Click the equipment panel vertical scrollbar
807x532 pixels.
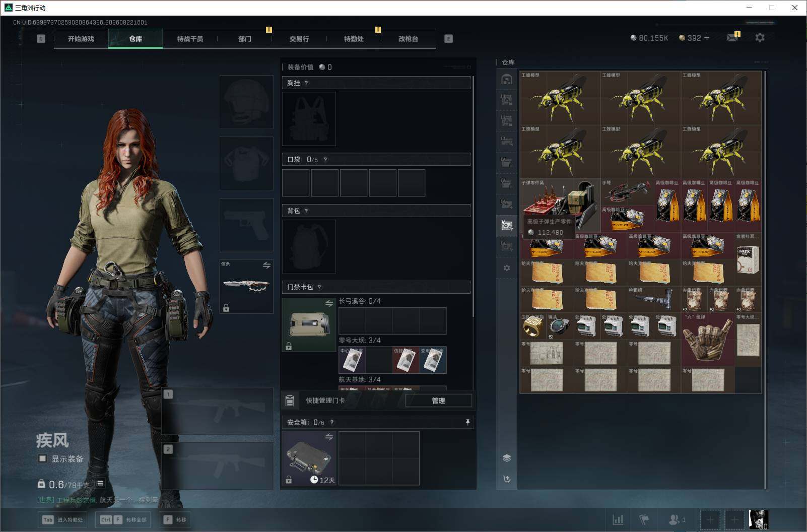473,196
